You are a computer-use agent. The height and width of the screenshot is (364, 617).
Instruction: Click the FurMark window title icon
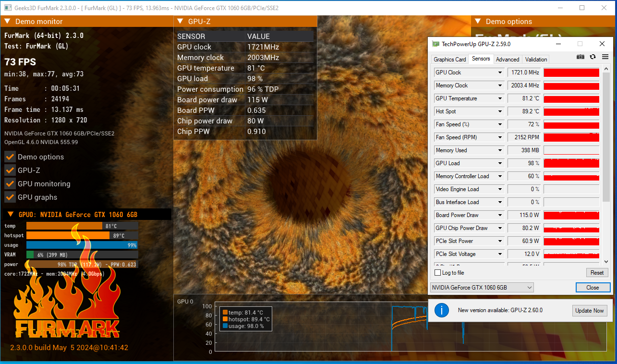click(x=8, y=8)
